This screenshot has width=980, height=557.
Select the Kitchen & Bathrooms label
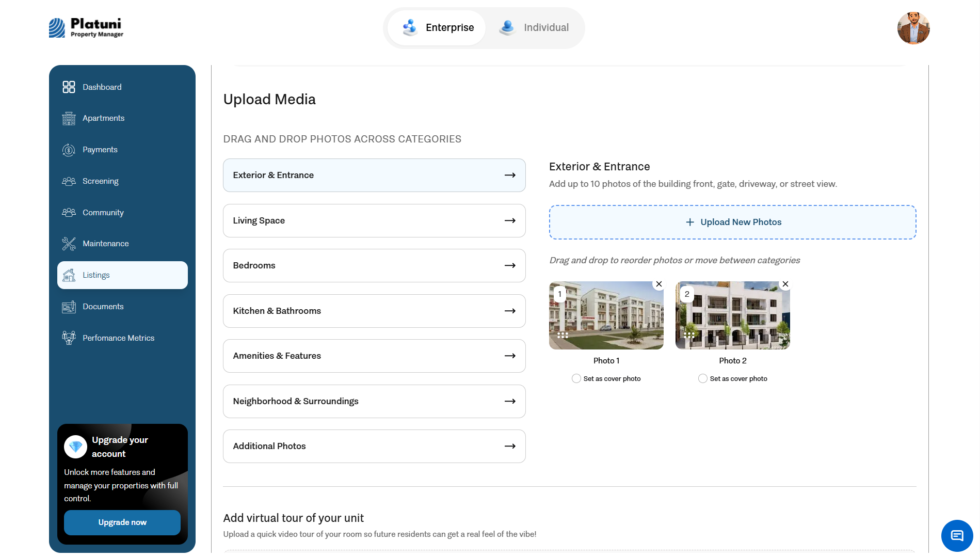pos(277,311)
